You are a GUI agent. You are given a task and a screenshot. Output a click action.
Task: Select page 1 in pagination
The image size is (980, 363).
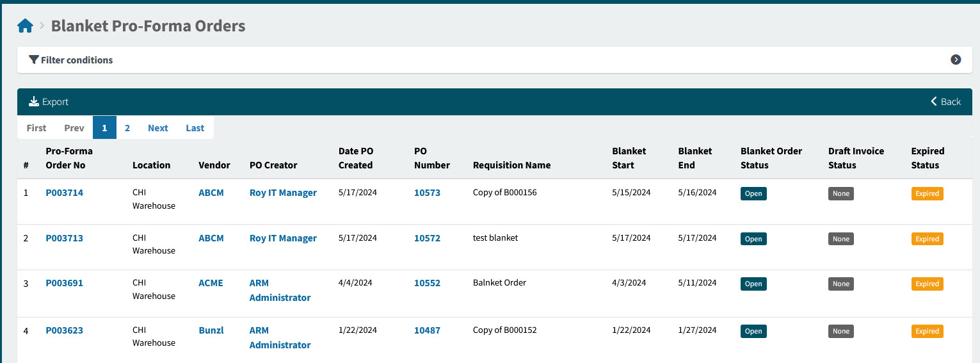tap(104, 128)
